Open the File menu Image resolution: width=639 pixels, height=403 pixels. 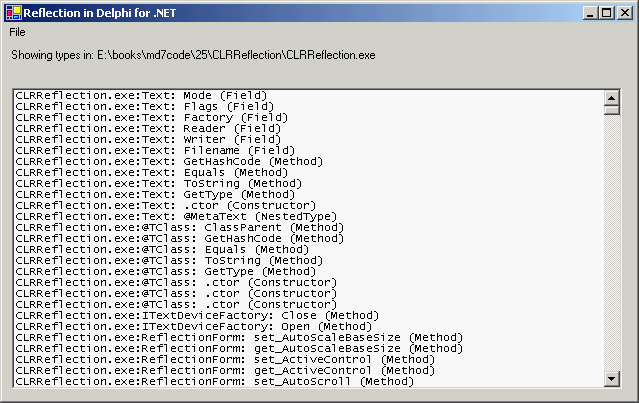pos(18,32)
